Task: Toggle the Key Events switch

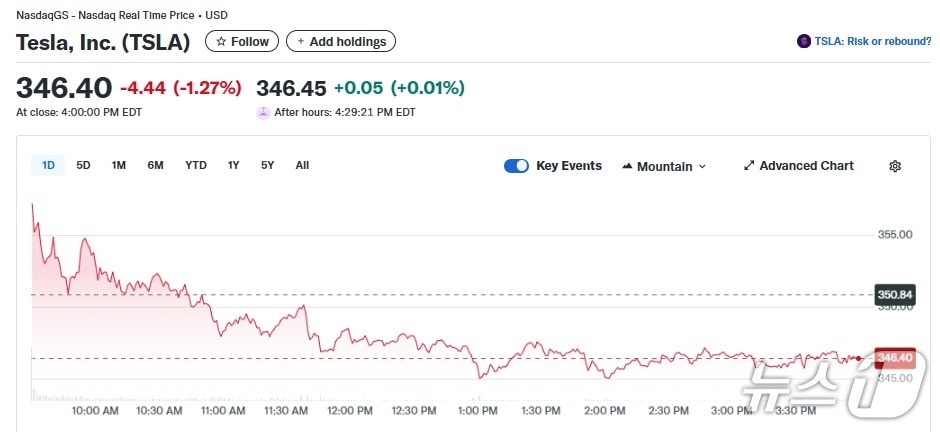Action: coord(516,166)
